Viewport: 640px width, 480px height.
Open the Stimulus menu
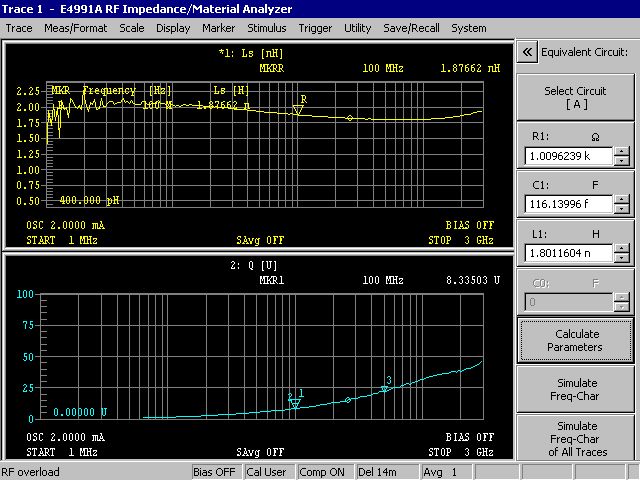pos(266,28)
